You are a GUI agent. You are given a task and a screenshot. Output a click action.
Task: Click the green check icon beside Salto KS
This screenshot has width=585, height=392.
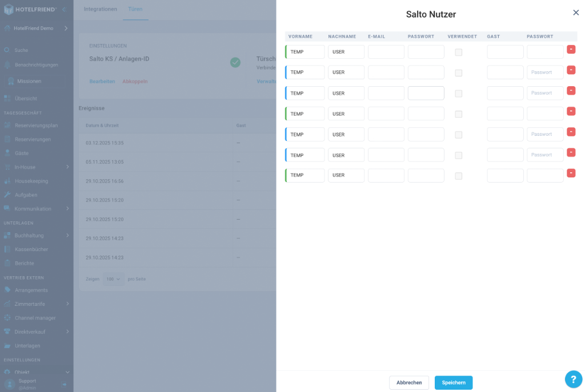pyautogui.click(x=235, y=62)
